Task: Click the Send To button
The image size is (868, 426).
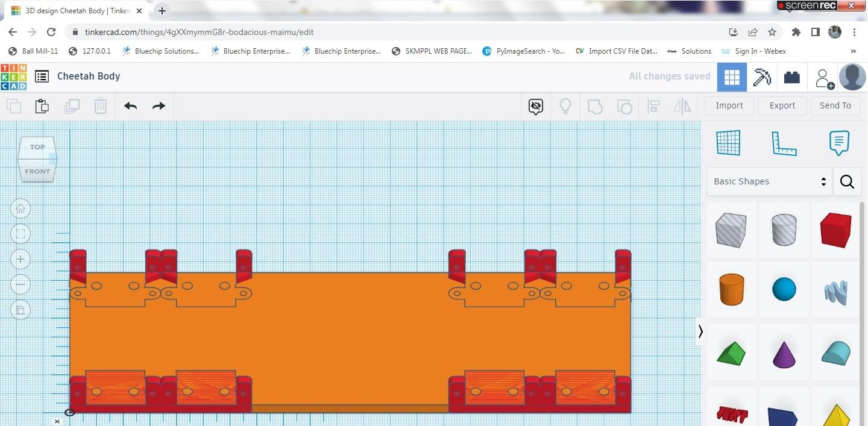Action: 835,105
